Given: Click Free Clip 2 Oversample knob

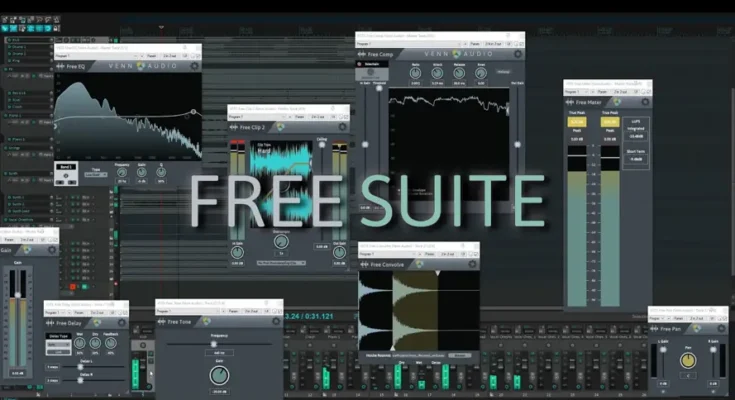Looking at the screenshot, I should point(281,242).
